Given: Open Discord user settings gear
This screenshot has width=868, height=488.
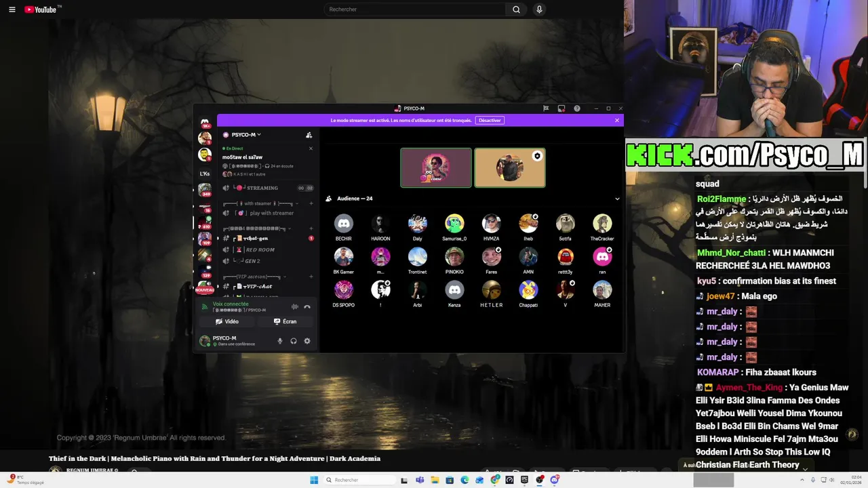Looking at the screenshot, I should tap(307, 341).
